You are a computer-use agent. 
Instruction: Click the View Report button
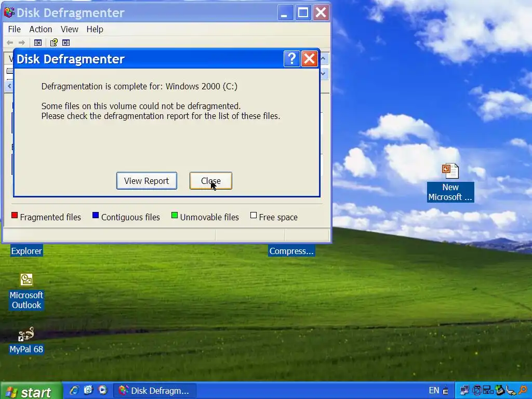(147, 181)
